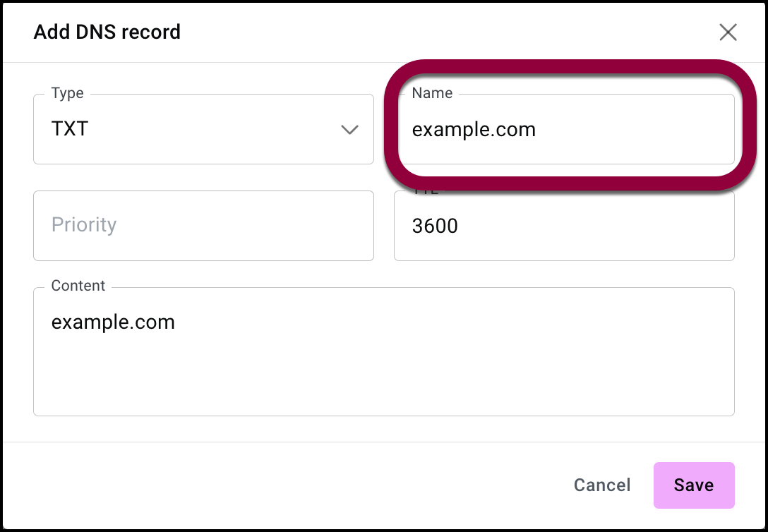
Task: Click inside the Content text area
Action: tap(383, 351)
